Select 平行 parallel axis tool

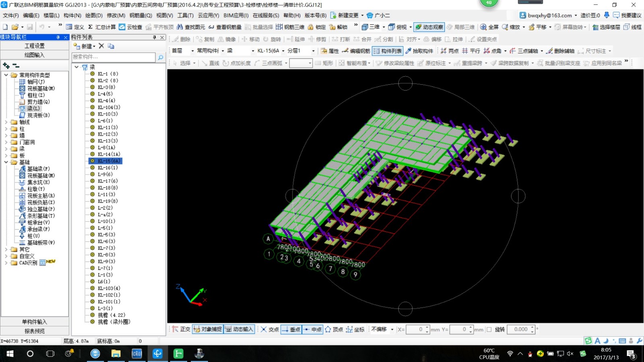[x=471, y=51]
